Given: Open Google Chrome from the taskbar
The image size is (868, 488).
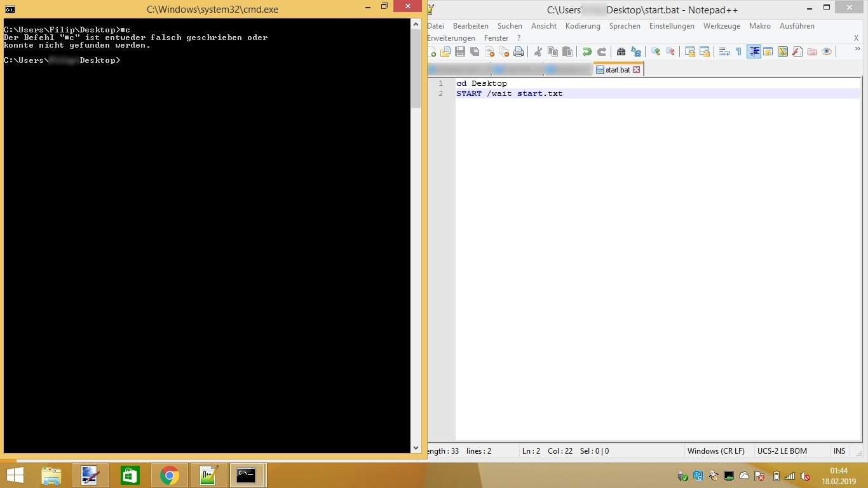Looking at the screenshot, I should (x=169, y=475).
